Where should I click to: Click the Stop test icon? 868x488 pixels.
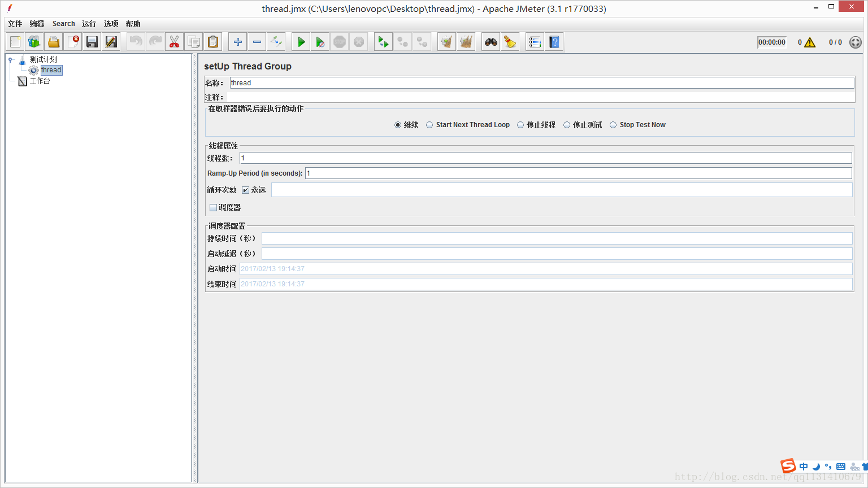tap(339, 42)
